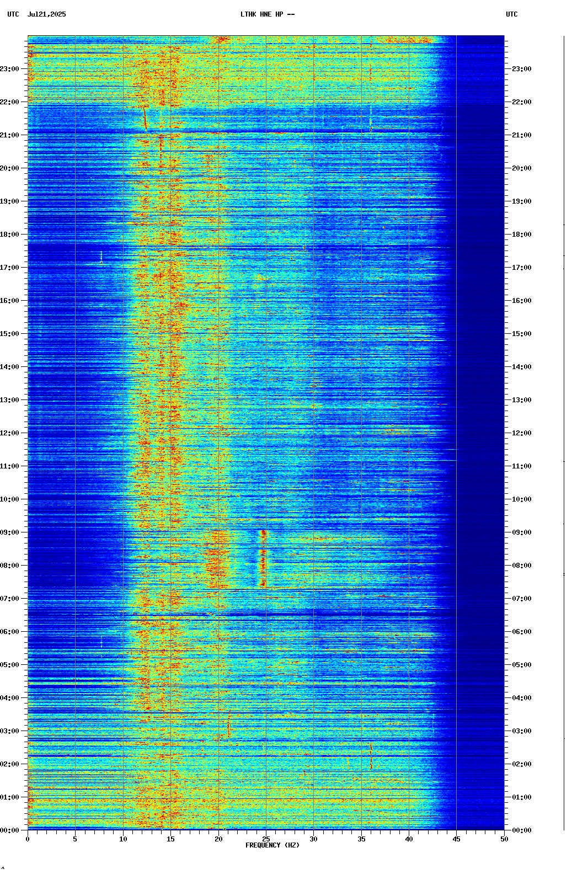Click the 17:00 label on the right time axis
The image size is (588, 874).
pos(522,268)
